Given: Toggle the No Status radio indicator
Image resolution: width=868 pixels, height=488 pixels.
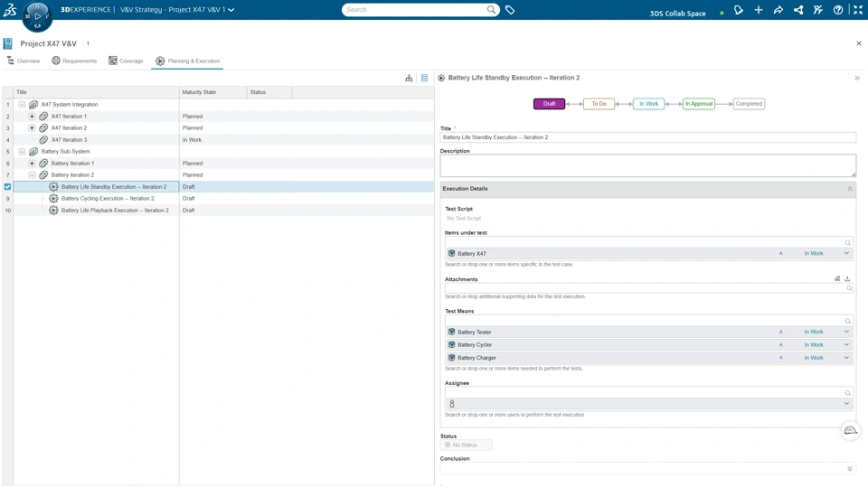Looking at the screenshot, I should coord(448,445).
